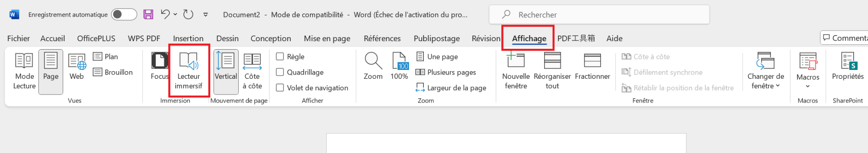The height and width of the screenshot is (153, 868).
Task: Click Rétablir la position de la fenêtre
Action: pyautogui.click(x=677, y=88)
